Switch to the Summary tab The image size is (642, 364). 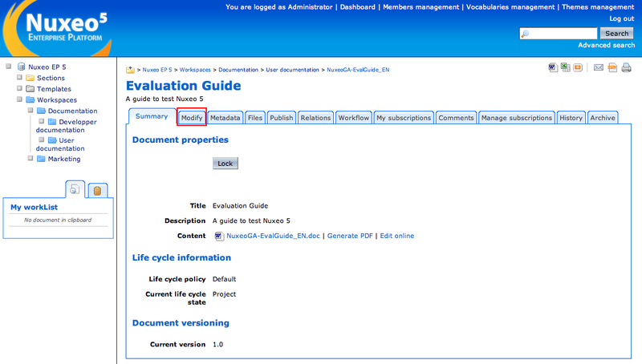[x=152, y=116]
